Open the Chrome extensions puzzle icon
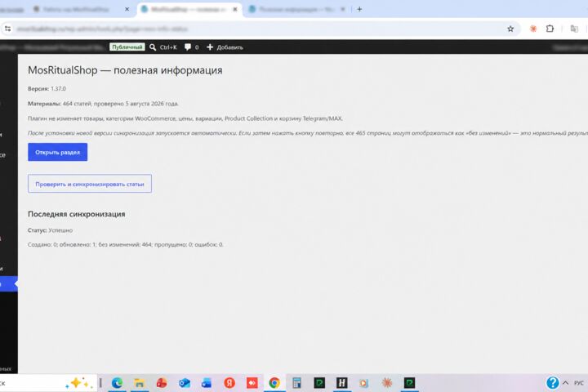Screen dimensions: 588x392 click(x=550, y=29)
